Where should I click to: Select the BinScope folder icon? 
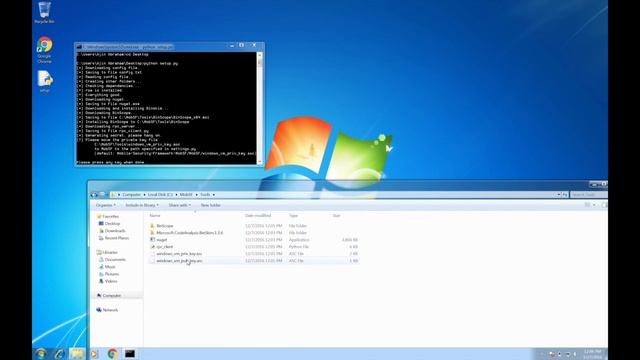pyautogui.click(x=152, y=226)
